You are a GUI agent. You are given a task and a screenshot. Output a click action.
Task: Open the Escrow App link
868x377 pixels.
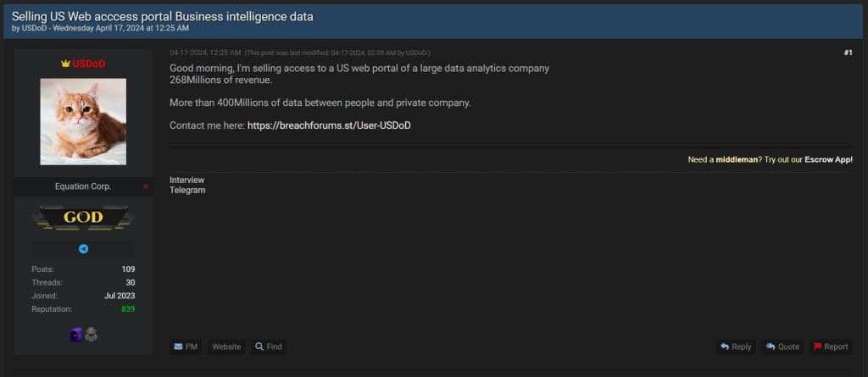pos(828,159)
